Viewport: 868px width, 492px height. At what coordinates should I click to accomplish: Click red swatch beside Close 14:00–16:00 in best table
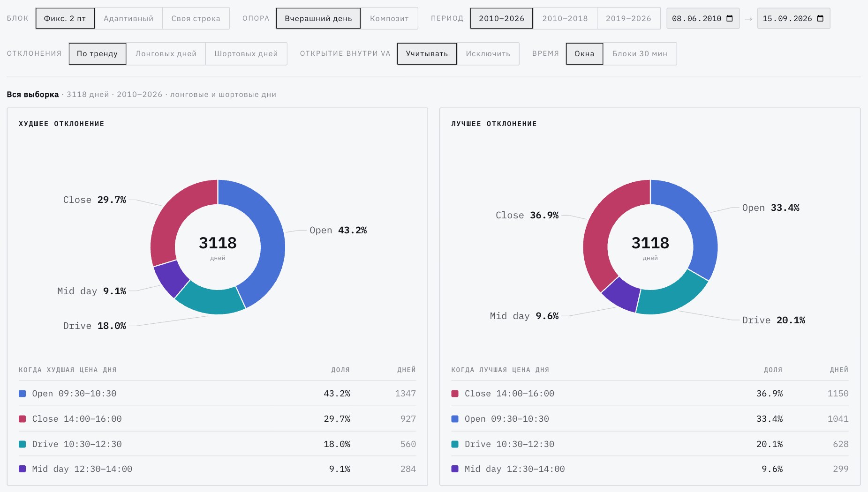[455, 394]
